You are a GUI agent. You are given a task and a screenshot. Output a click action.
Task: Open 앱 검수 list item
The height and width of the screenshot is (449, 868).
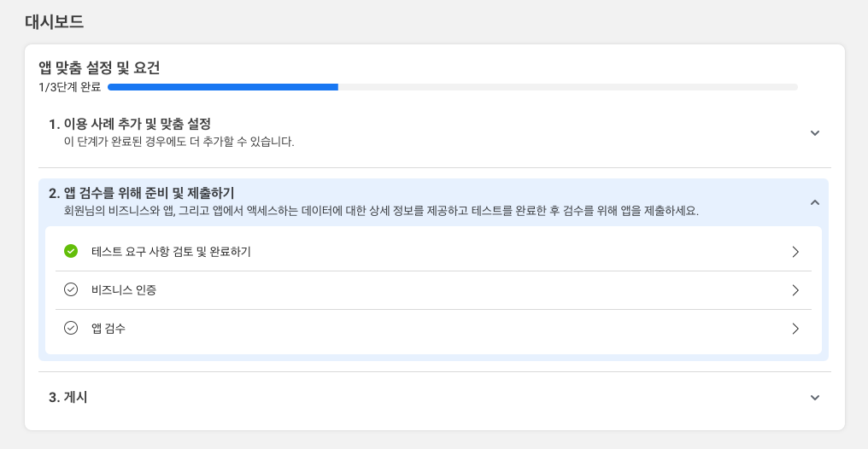[x=433, y=329]
